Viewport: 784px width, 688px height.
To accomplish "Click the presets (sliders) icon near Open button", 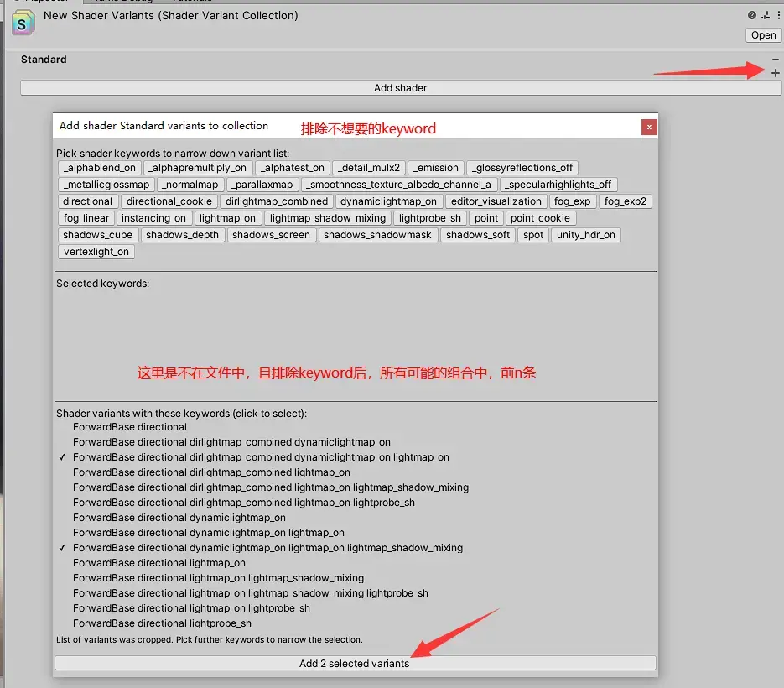I will [x=765, y=14].
